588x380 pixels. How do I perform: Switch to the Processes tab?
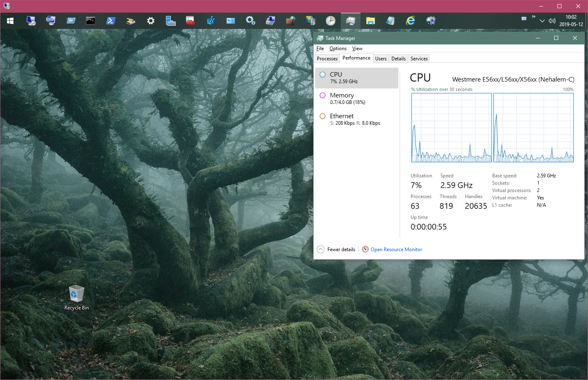327,58
